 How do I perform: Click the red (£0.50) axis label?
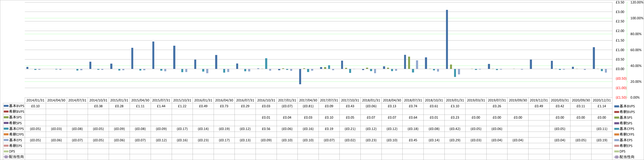pyautogui.click(x=621, y=78)
